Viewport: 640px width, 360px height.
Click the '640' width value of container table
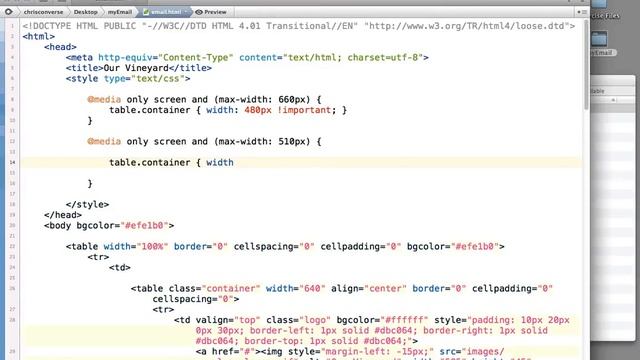pos(312,289)
